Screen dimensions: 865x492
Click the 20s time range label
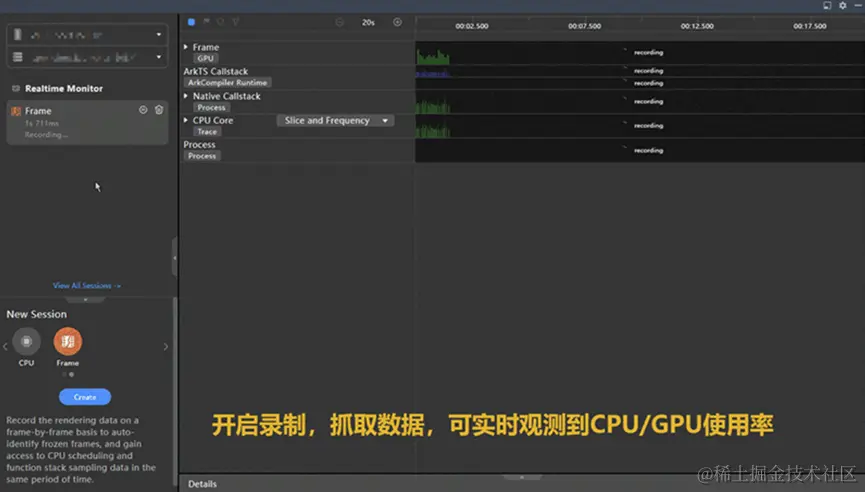(369, 23)
